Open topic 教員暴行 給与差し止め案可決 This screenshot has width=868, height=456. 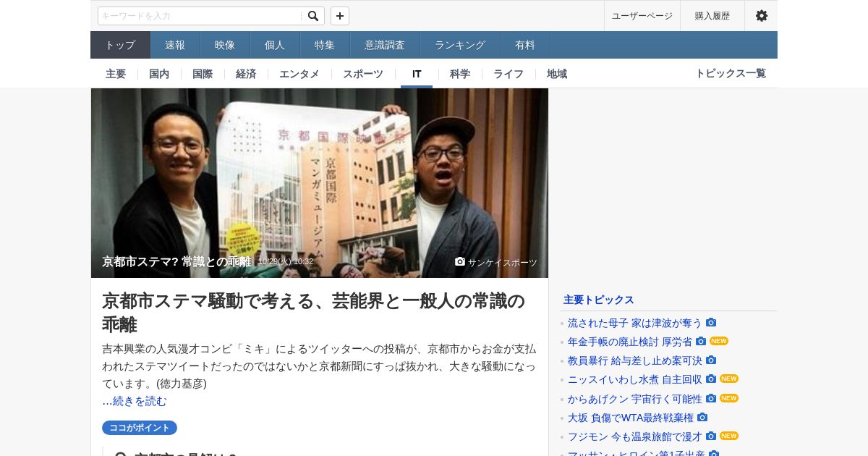point(635,360)
